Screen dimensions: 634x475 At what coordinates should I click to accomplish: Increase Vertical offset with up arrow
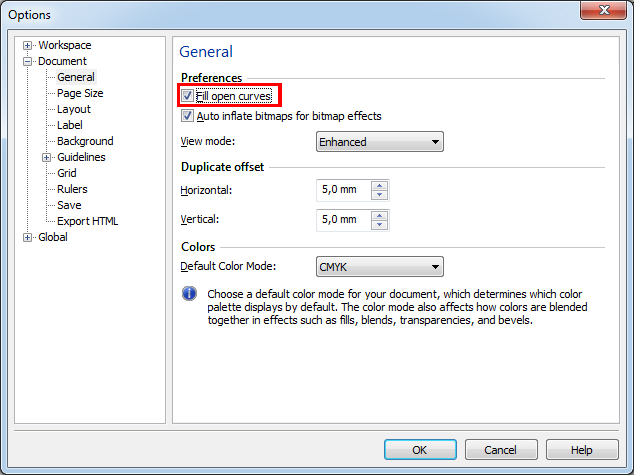(379, 215)
